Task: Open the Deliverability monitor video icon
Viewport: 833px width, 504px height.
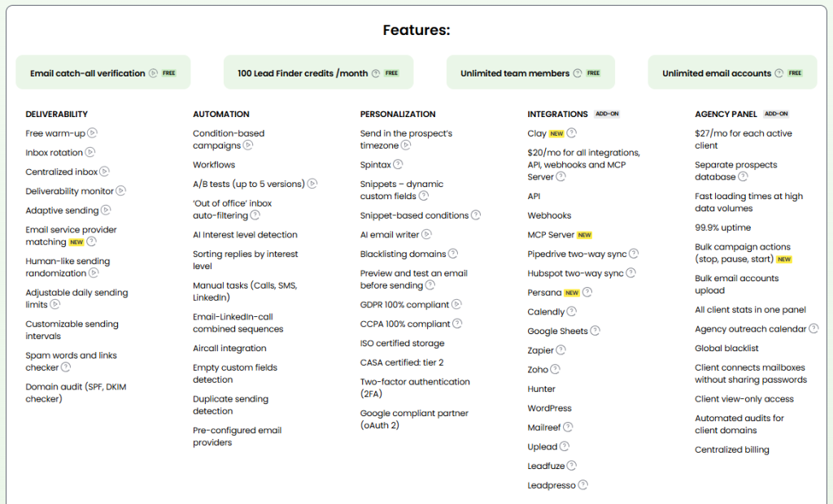Action: pos(121,191)
